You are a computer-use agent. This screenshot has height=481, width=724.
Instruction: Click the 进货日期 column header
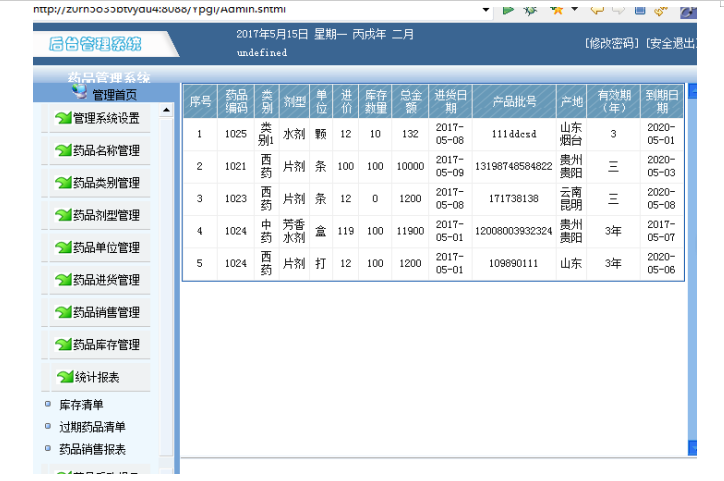(451, 101)
